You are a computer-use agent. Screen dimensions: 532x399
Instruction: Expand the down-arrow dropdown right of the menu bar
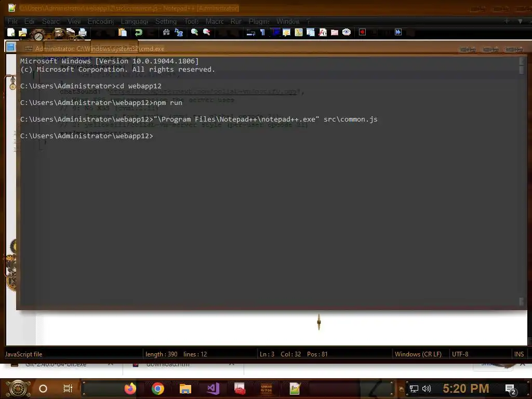coord(520,21)
